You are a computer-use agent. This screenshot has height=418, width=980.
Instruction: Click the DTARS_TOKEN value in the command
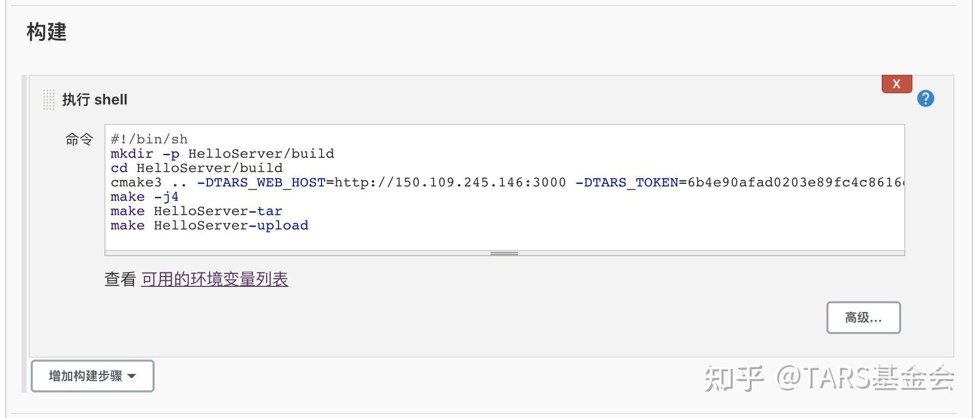click(794, 182)
